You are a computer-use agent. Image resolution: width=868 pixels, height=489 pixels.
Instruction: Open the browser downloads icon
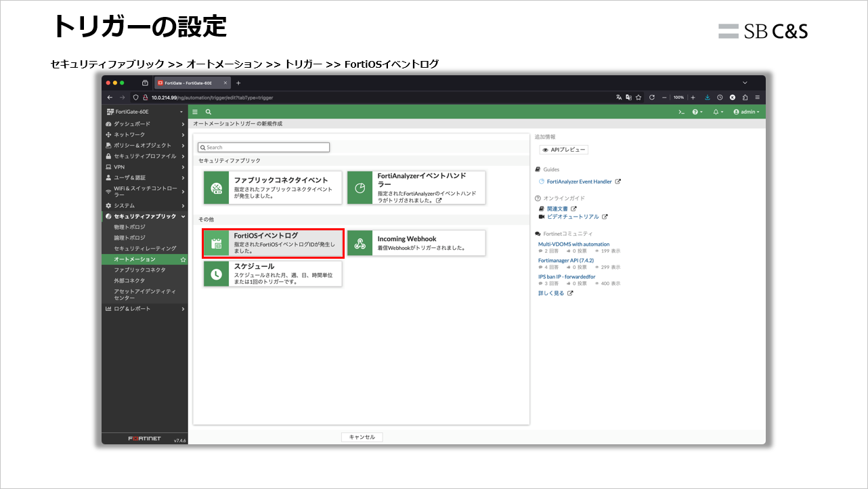[x=708, y=98]
